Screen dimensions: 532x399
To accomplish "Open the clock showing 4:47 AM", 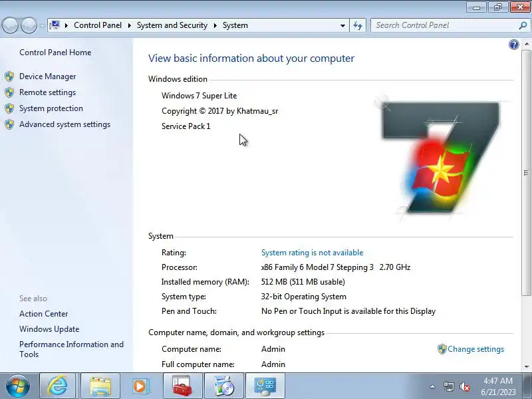I will tap(498, 386).
